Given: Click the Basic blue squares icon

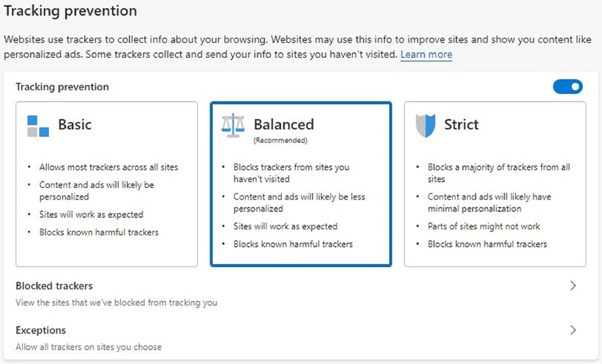Looking at the screenshot, I should coord(38,126).
